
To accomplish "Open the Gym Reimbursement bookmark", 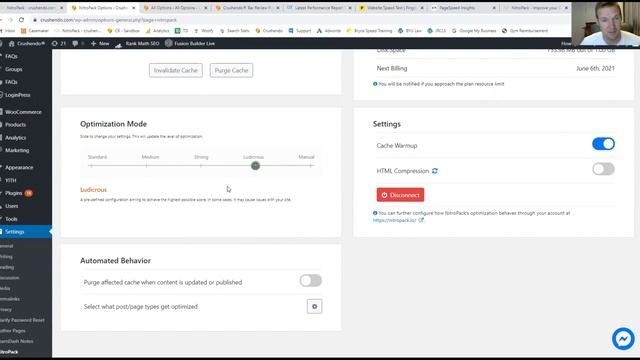I will 525,31.
